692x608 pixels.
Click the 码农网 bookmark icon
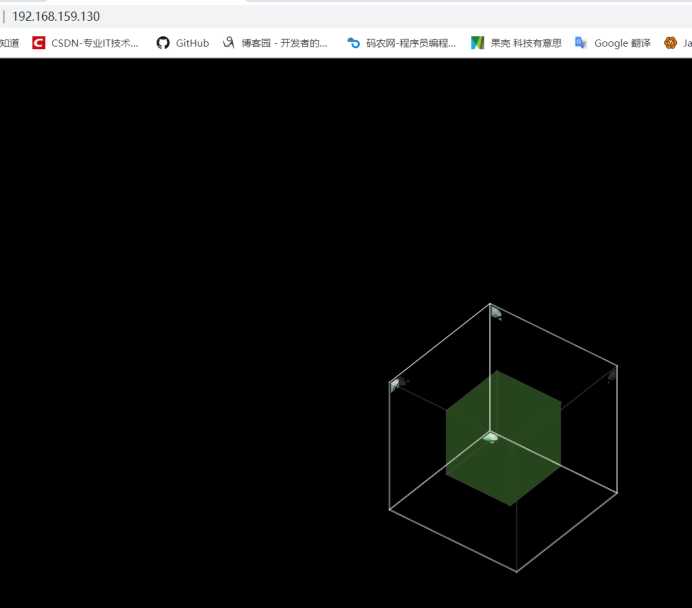[x=354, y=43]
